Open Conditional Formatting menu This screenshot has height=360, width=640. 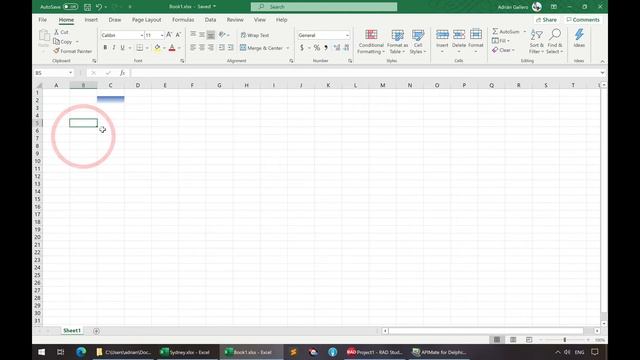(x=371, y=42)
